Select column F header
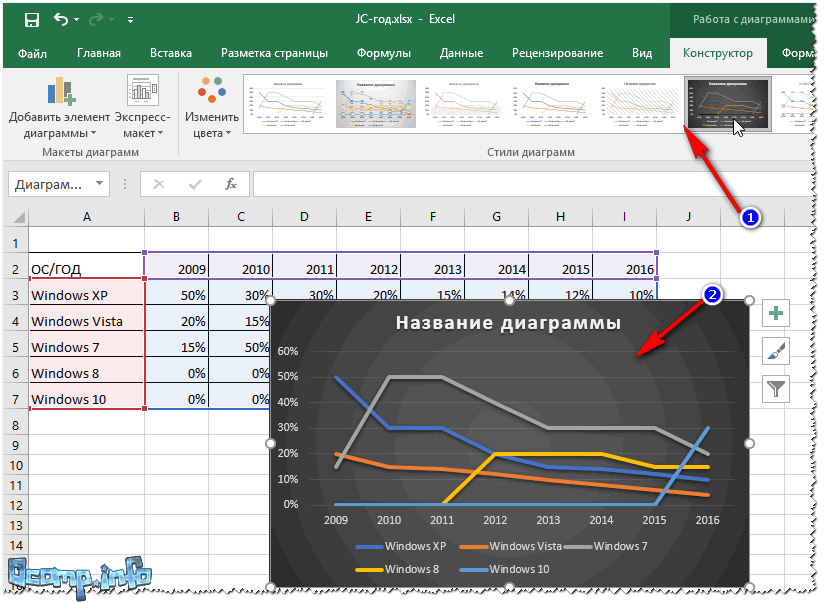Screen dimensions: 826x603 [x=432, y=217]
